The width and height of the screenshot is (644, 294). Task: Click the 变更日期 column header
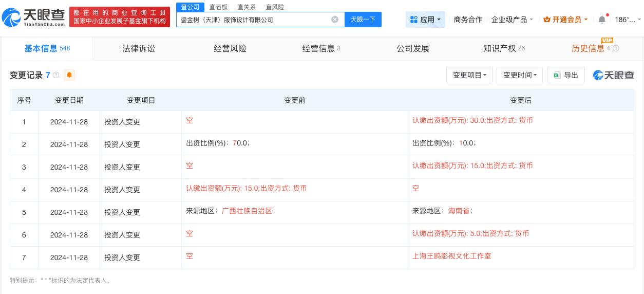click(69, 100)
